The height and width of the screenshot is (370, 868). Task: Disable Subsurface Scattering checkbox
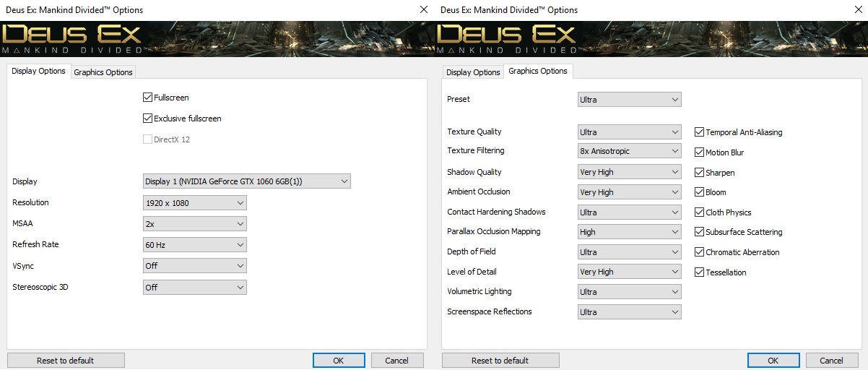(x=699, y=232)
